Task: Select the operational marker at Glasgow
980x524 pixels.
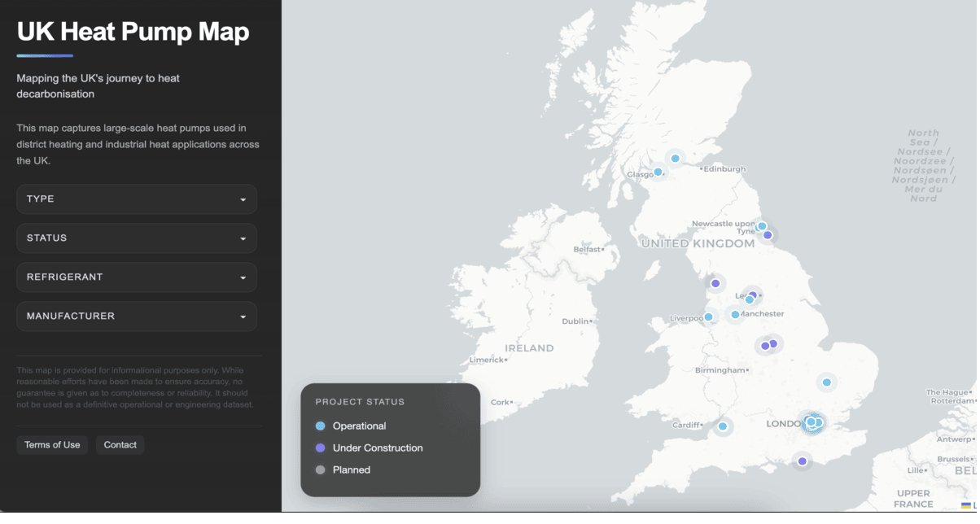Action: tap(658, 172)
